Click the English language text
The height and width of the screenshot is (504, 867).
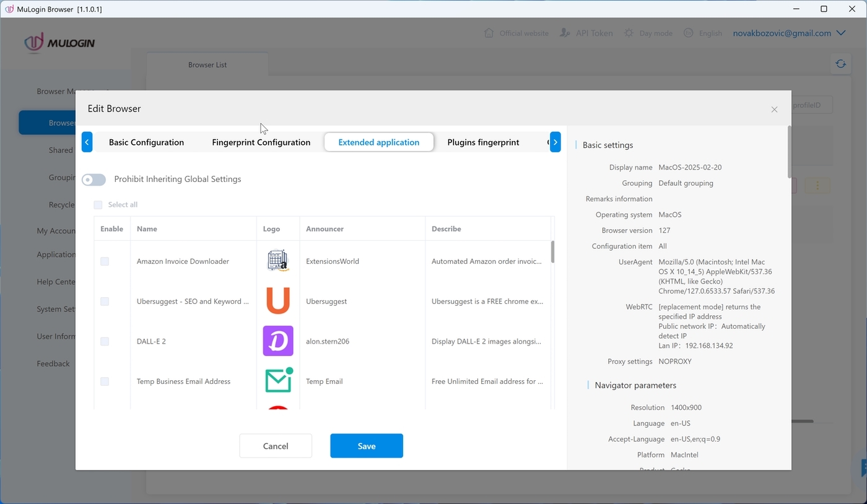[x=710, y=33]
